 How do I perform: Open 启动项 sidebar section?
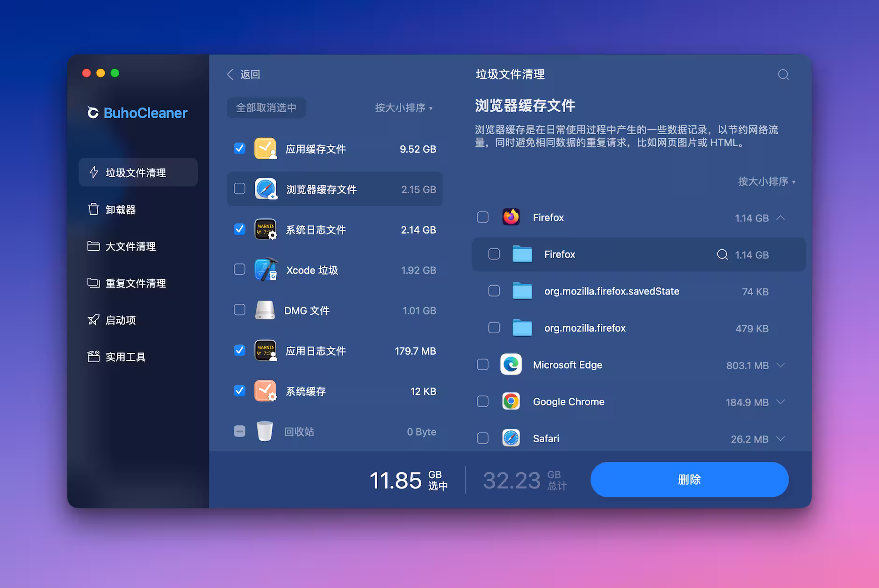(x=138, y=320)
